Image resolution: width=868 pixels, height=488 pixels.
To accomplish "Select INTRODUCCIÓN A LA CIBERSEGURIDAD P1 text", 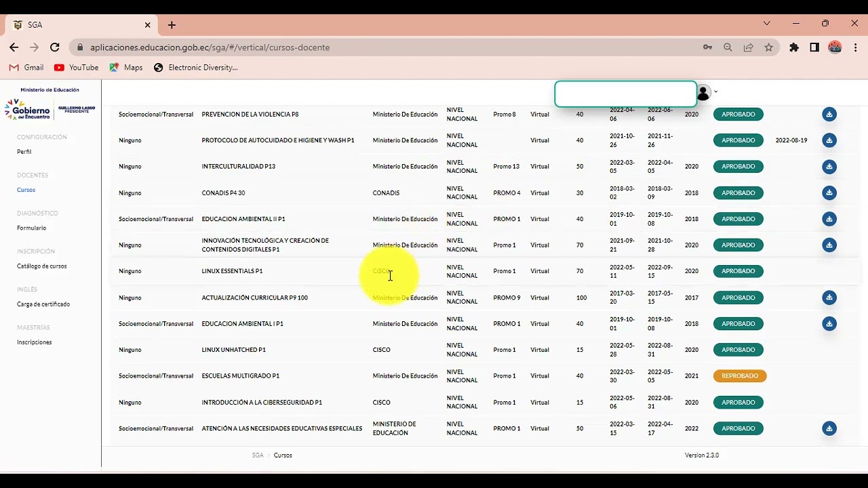I will click(x=262, y=403).
